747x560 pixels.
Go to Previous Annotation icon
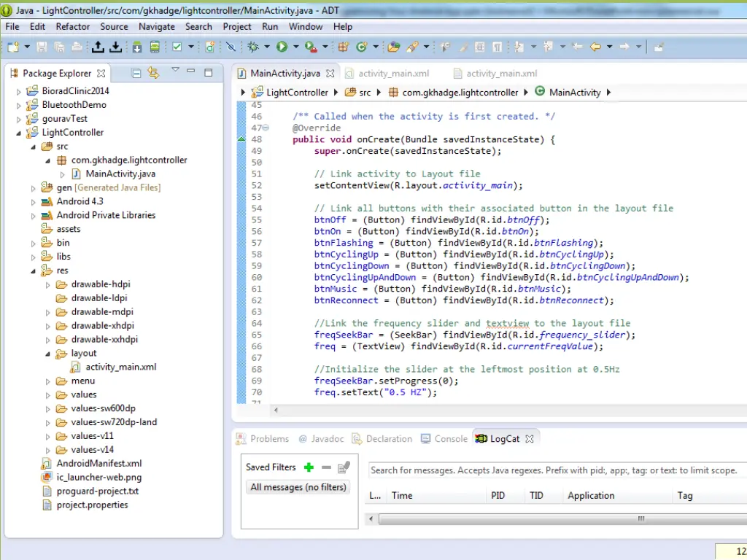[x=548, y=47]
